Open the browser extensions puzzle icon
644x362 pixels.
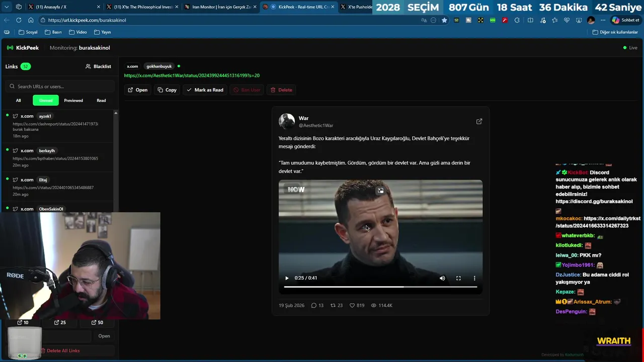point(518,20)
